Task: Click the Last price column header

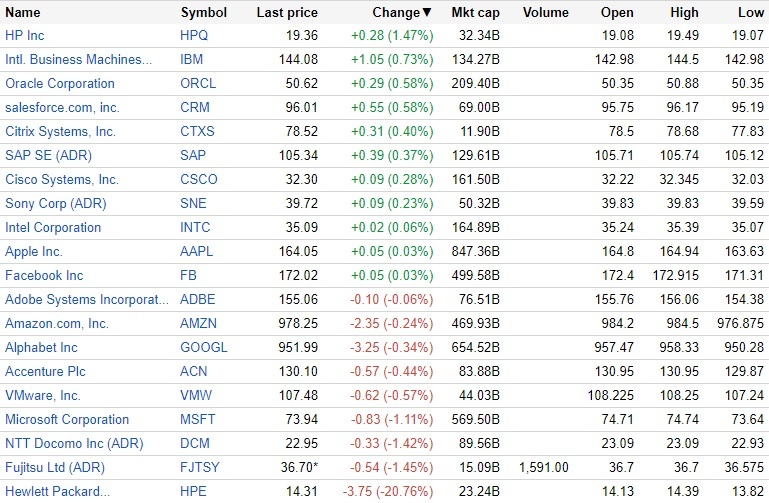Action: point(287,13)
